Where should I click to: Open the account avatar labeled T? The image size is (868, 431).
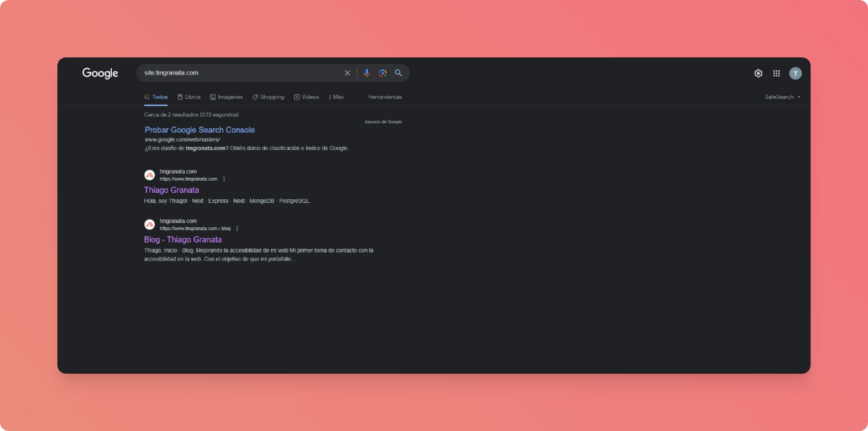click(x=796, y=73)
